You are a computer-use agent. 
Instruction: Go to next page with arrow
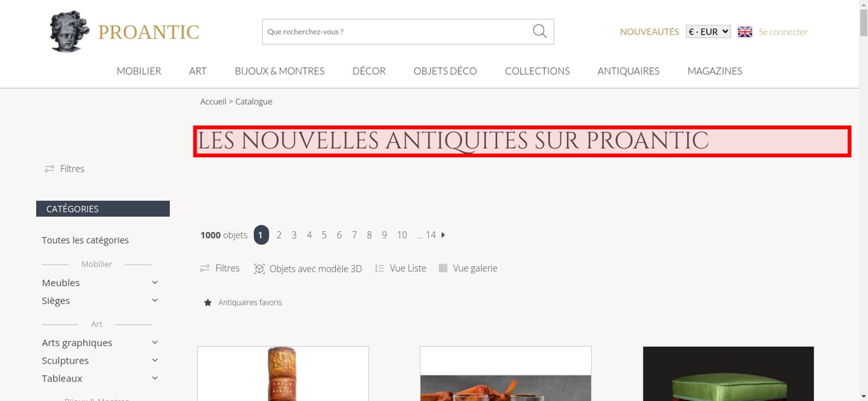point(443,235)
